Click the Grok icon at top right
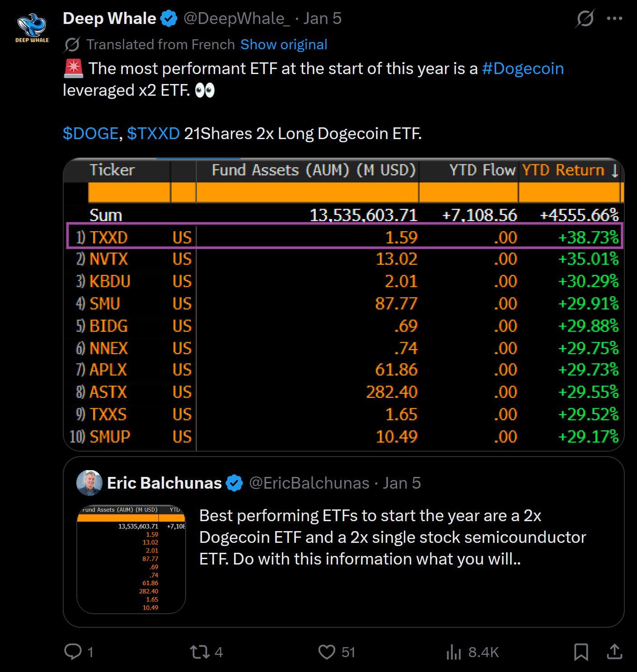The height and width of the screenshot is (672, 637). [585, 19]
